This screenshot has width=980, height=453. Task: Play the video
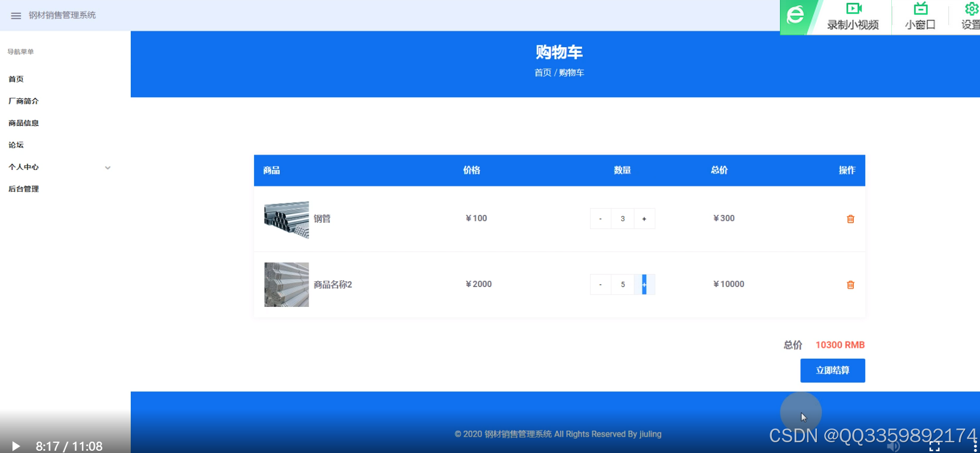16,446
